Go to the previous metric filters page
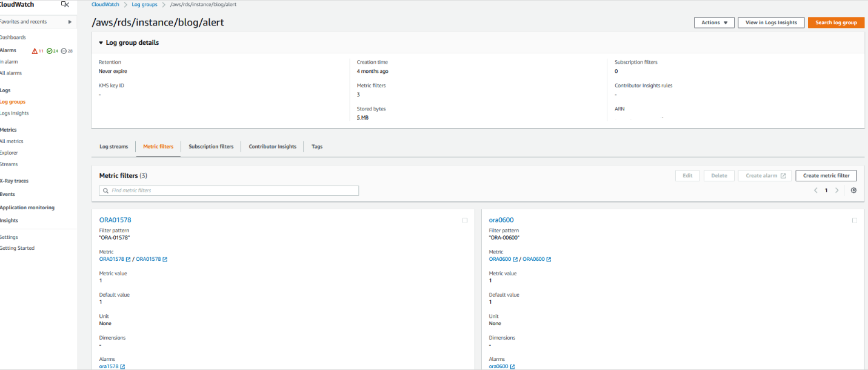 815,190
